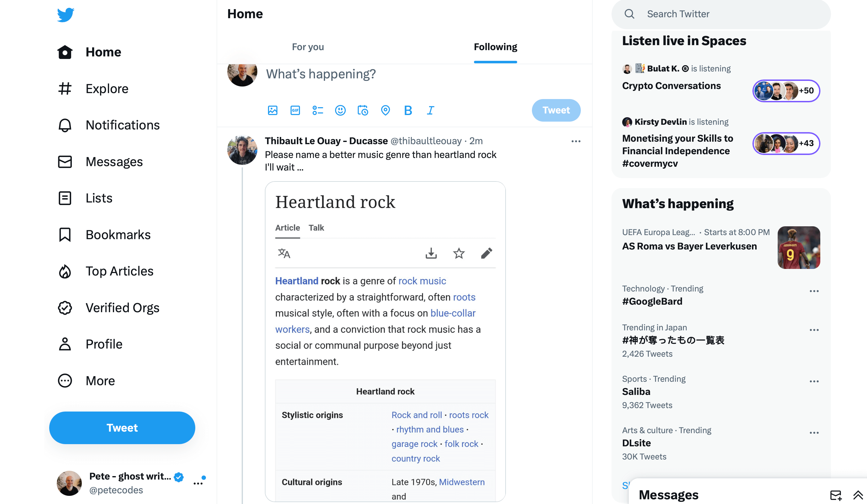Click the poll creation icon

click(318, 110)
